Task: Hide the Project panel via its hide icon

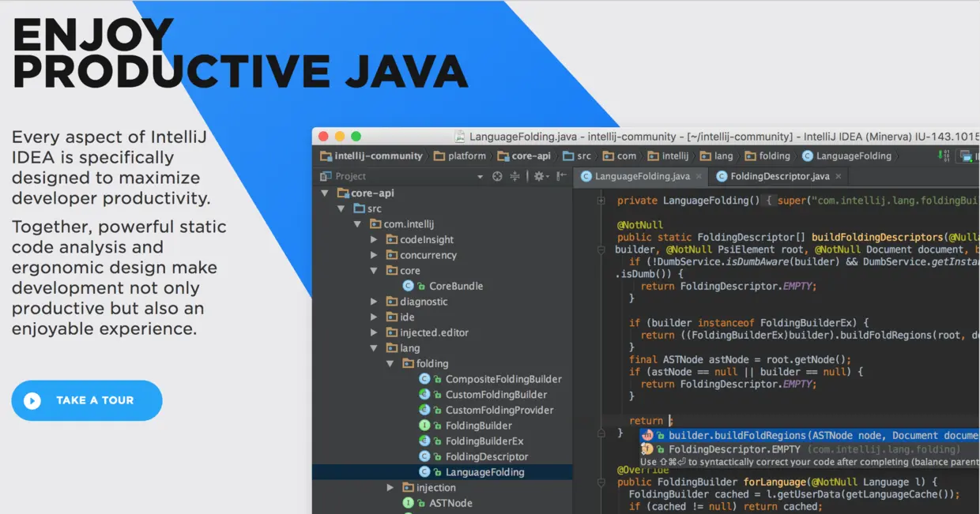Action: coord(560,176)
